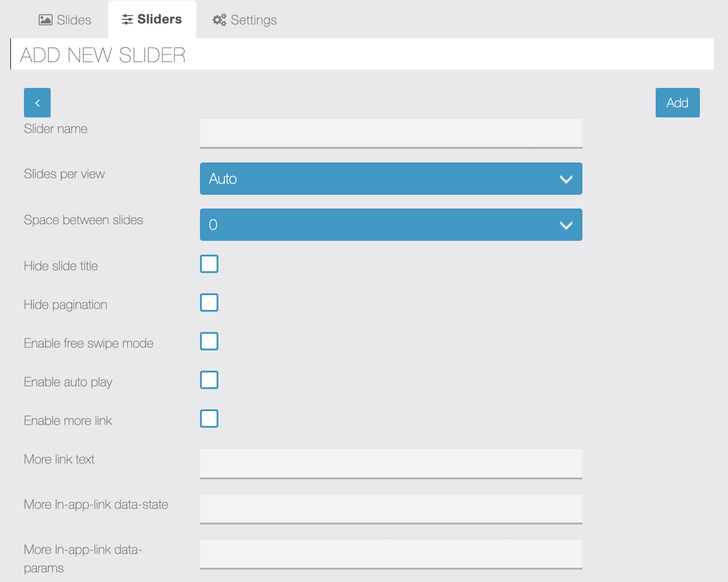
Task: Open the Slides tab
Action: click(x=65, y=20)
